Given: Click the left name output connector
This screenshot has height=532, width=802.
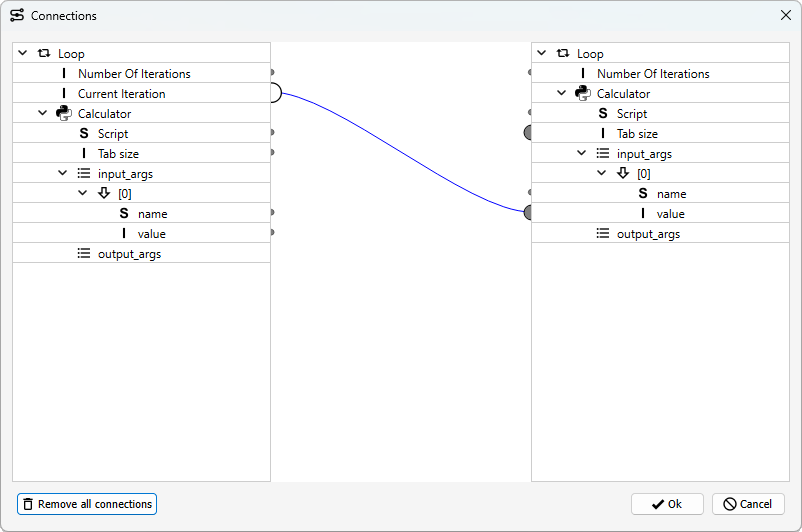Looking at the screenshot, I should click(x=273, y=212).
